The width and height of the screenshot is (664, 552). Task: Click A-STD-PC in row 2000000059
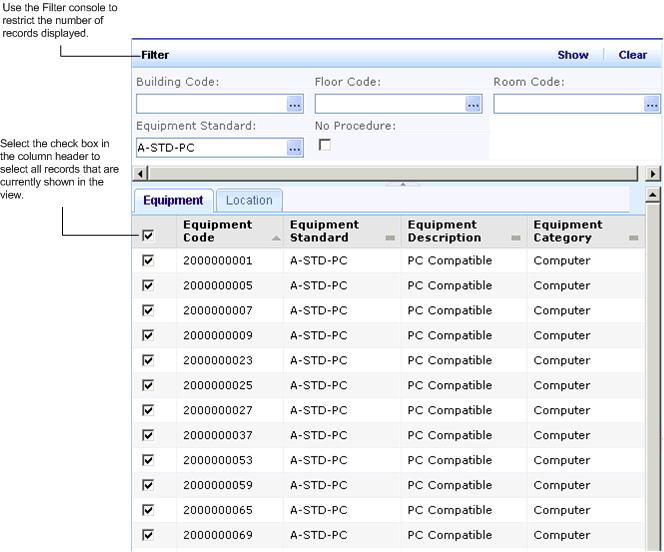[x=318, y=486]
